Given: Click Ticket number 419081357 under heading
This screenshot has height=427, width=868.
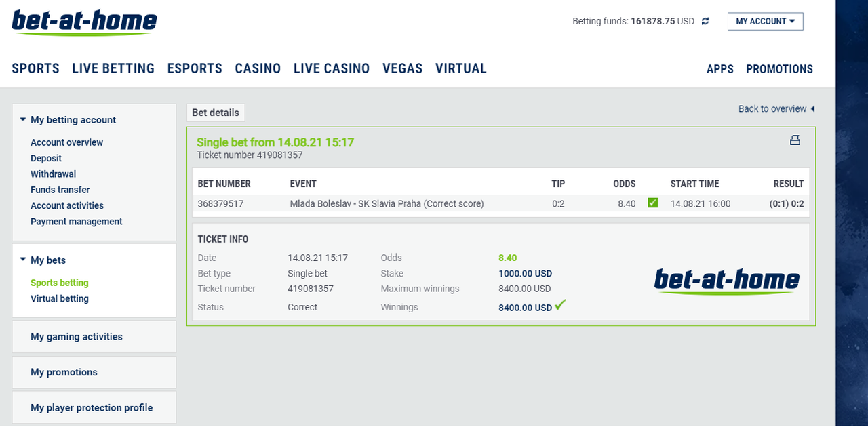Looking at the screenshot, I should tap(250, 155).
